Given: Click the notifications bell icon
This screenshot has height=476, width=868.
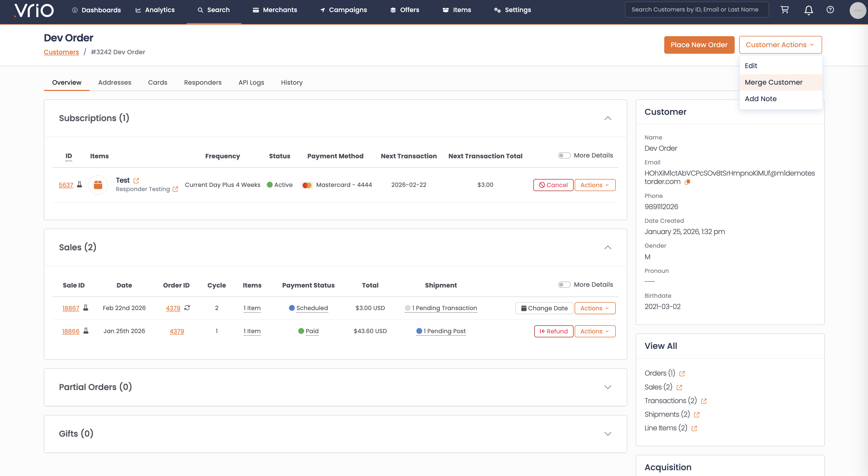Looking at the screenshot, I should point(808,10).
